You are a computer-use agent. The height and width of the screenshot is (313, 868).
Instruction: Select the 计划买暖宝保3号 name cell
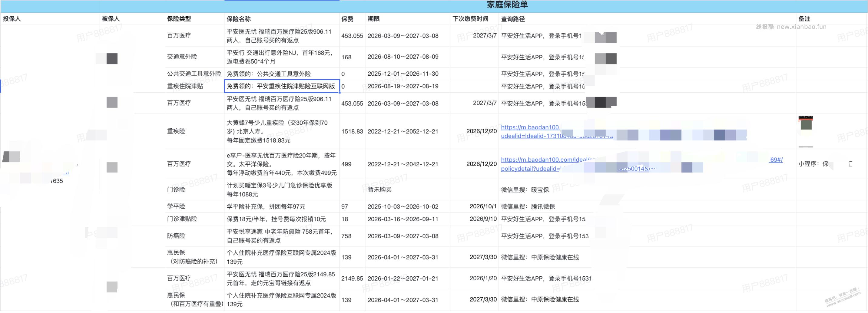282,190
